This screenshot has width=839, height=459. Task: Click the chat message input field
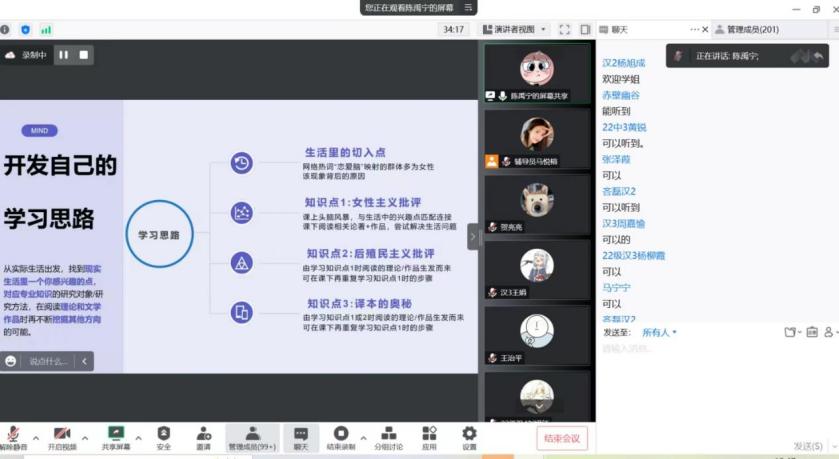coord(717,391)
